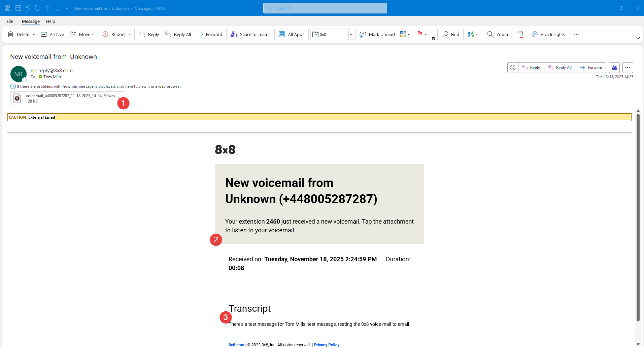
Task: Click the ribbon display options chevron
Action: coord(638,38)
